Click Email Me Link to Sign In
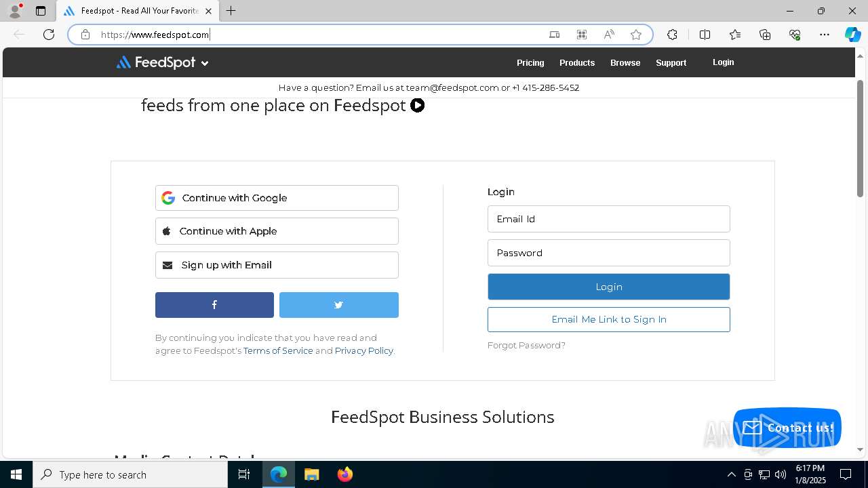The height and width of the screenshot is (488, 868). pyautogui.click(x=609, y=319)
